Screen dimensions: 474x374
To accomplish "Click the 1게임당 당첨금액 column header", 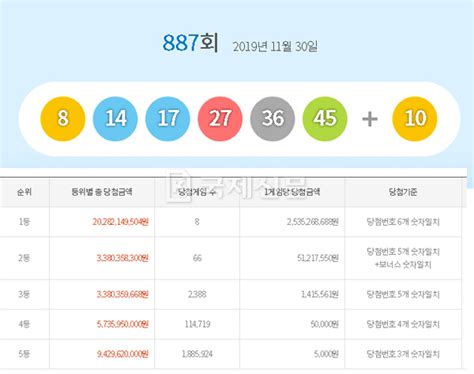I will click(x=292, y=192).
